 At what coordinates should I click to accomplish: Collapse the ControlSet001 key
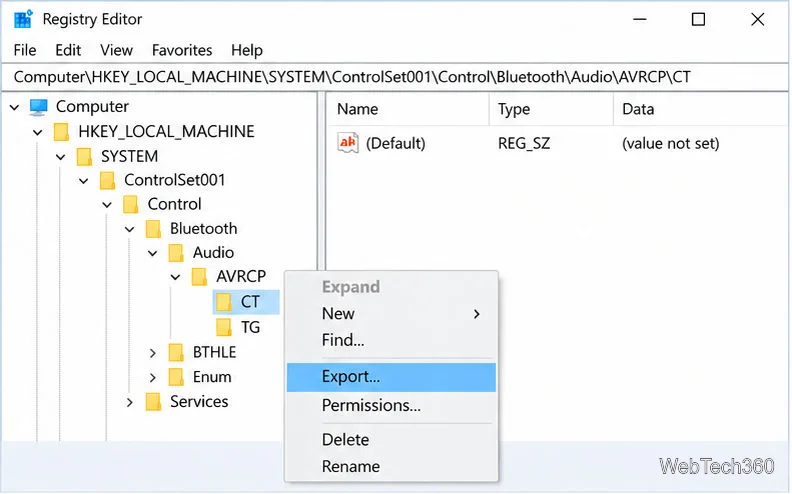pyautogui.click(x=84, y=181)
